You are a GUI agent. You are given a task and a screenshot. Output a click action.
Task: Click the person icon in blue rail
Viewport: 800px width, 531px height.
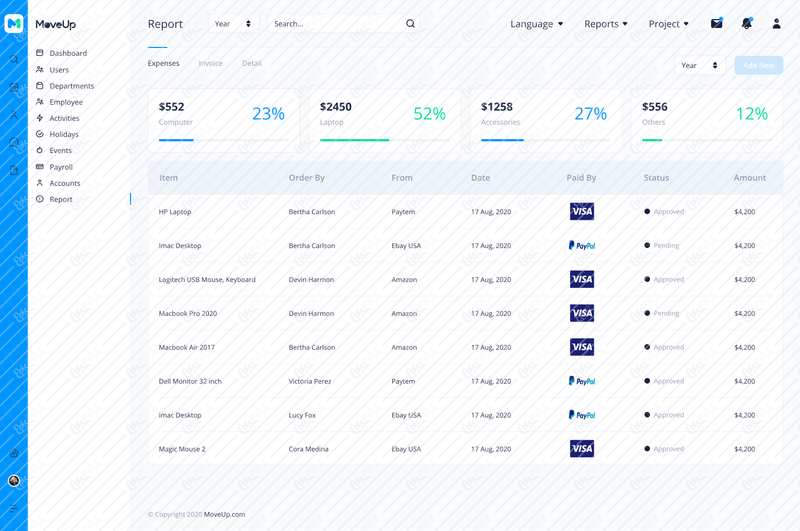coord(14,115)
